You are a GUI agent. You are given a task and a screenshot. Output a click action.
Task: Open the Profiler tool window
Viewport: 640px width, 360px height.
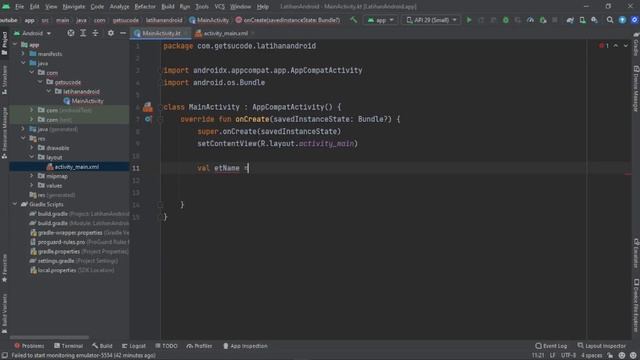click(200, 346)
